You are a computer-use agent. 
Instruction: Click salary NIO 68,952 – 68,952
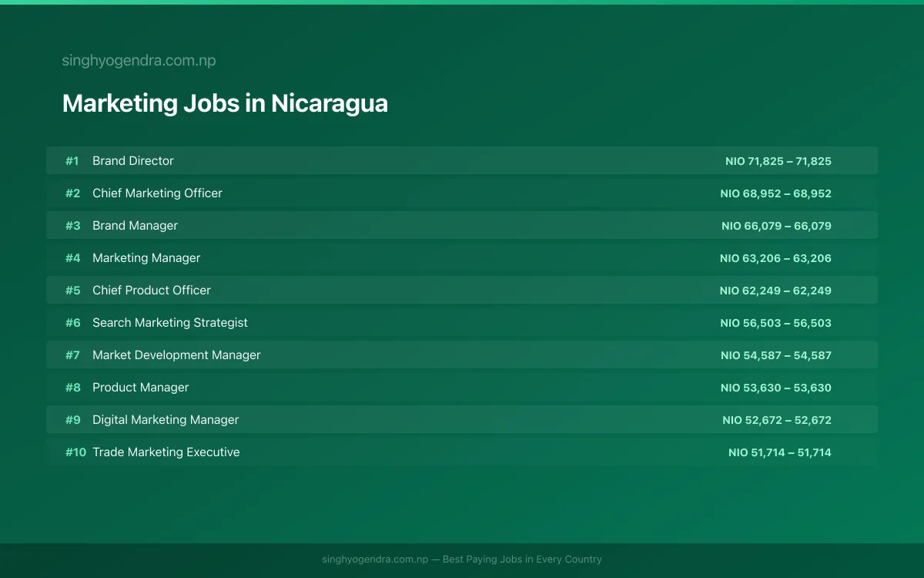point(776,193)
